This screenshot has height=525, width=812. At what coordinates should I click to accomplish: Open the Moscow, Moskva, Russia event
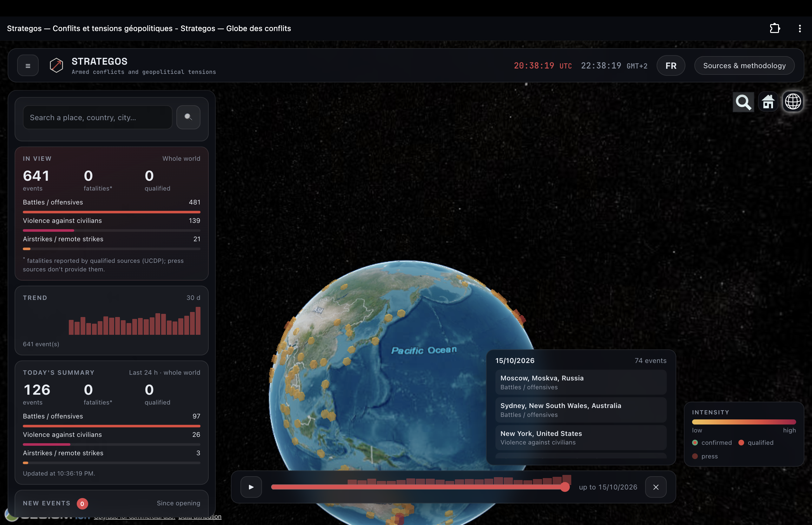581,382
